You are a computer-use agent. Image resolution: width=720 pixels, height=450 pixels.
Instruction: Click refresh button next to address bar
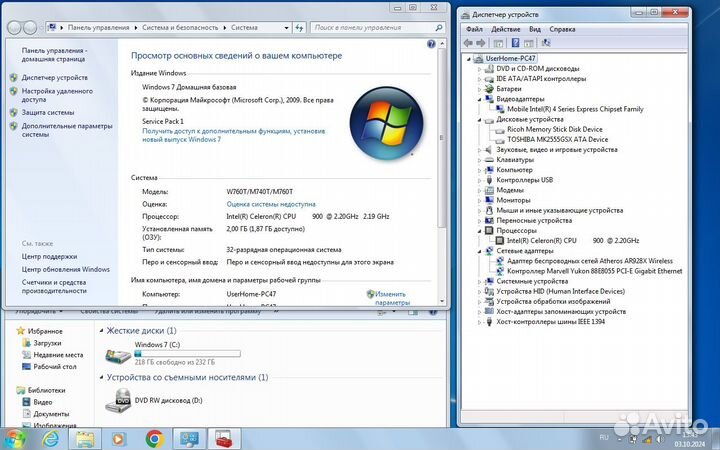pos(299,28)
